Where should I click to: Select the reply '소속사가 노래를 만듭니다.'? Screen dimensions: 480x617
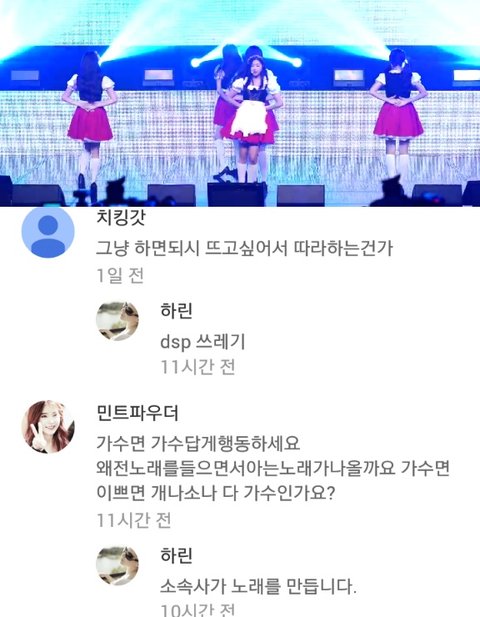(258, 586)
